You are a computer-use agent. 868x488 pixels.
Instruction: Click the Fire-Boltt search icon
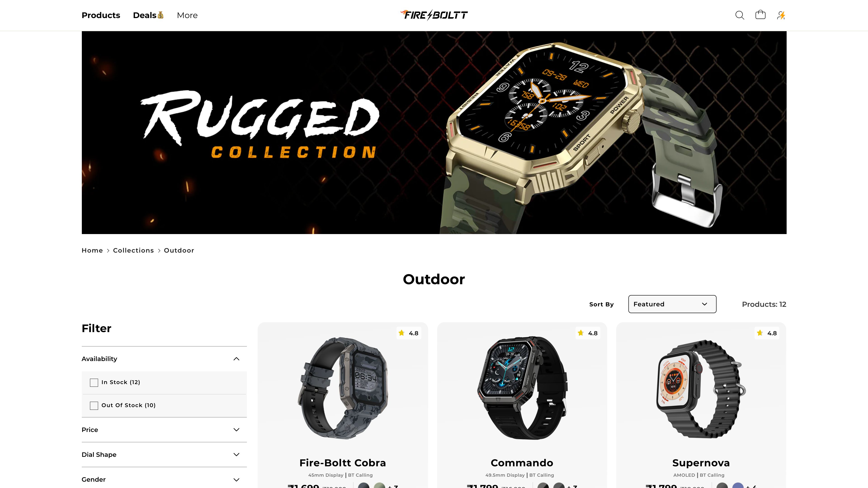point(740,15)
